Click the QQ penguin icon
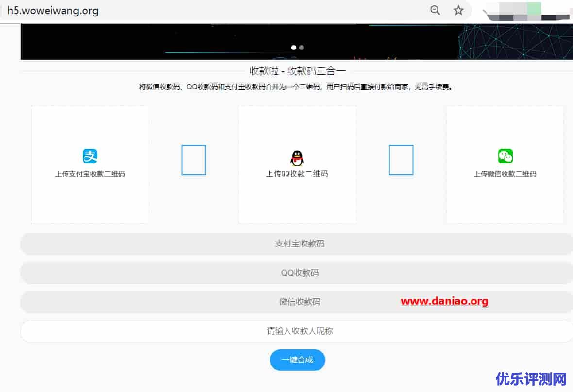 297,158
